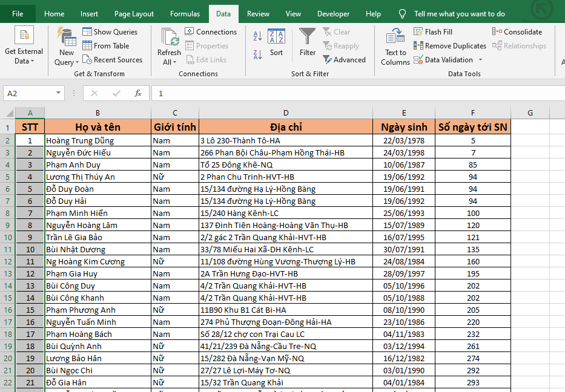
Task: Click the Sort A to Z ascending icon
Action: 257,36
